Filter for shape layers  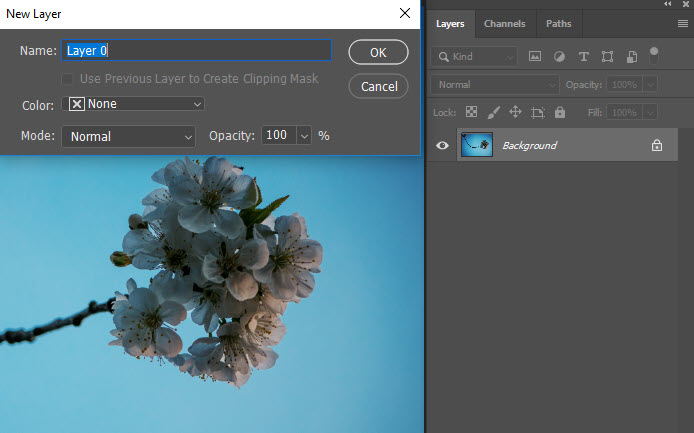pos(607,56)
